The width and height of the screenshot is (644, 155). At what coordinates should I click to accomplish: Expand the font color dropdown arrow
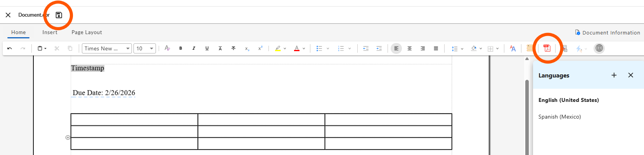pos(304,48)
